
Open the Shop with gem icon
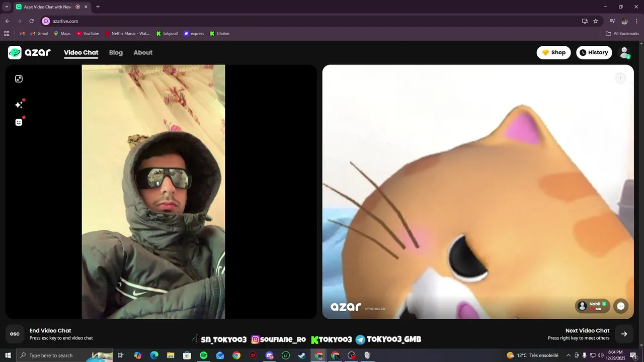tap(553, 52)
